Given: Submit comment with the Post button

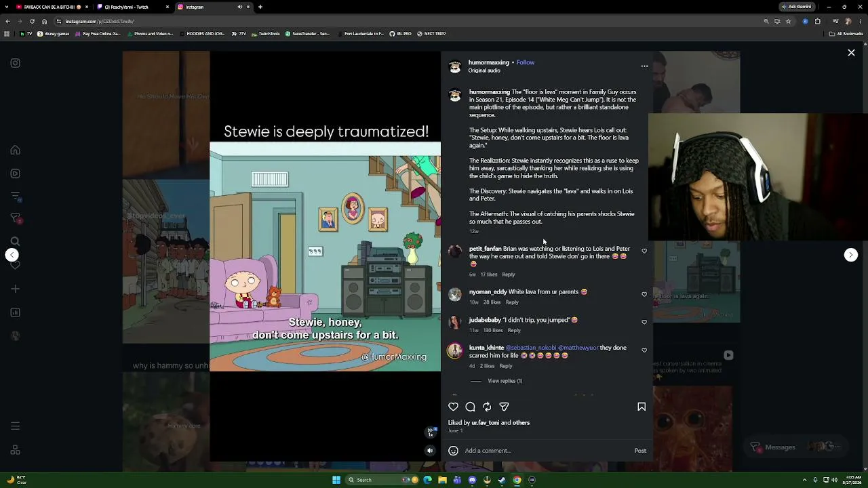Looking at the screenshot, I should [x=640, y=451].
